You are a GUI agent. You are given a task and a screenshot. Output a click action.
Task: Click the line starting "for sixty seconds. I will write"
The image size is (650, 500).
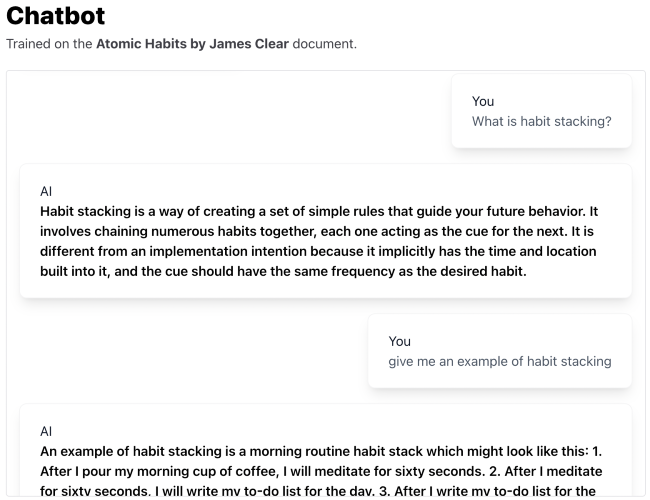click(320, 491)
